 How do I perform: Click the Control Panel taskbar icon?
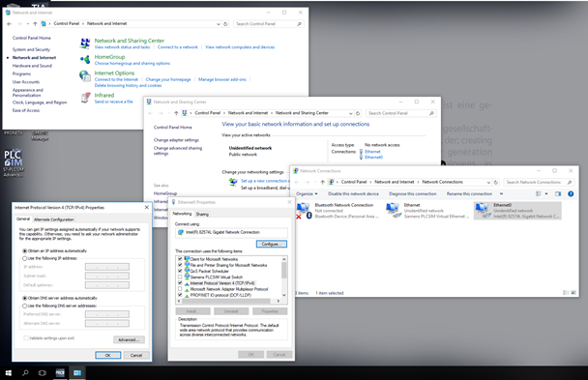click(77, 373)
